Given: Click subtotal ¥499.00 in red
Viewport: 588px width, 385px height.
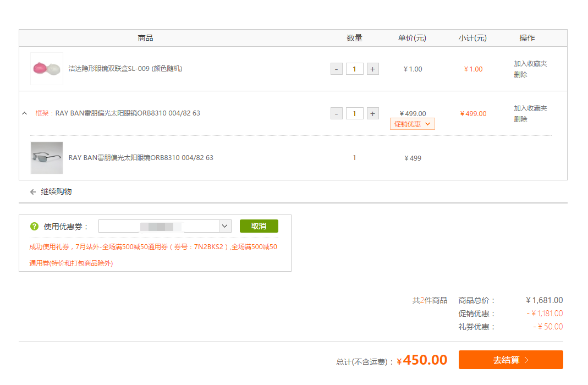Looking at the screenshot, I should pos(473,114).
